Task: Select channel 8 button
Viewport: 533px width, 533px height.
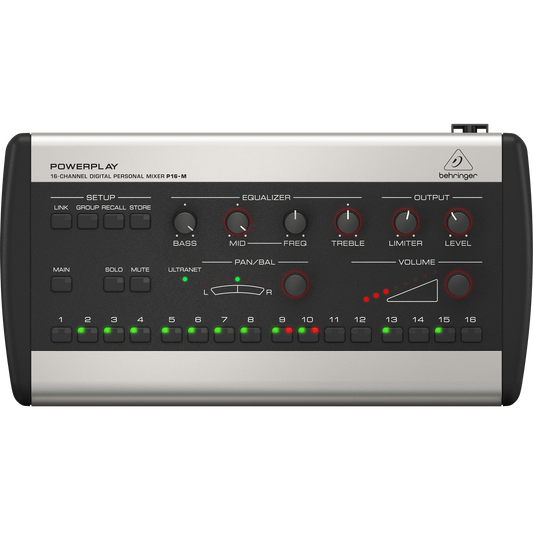Action: pyautogui.click(x=251, y=335)
